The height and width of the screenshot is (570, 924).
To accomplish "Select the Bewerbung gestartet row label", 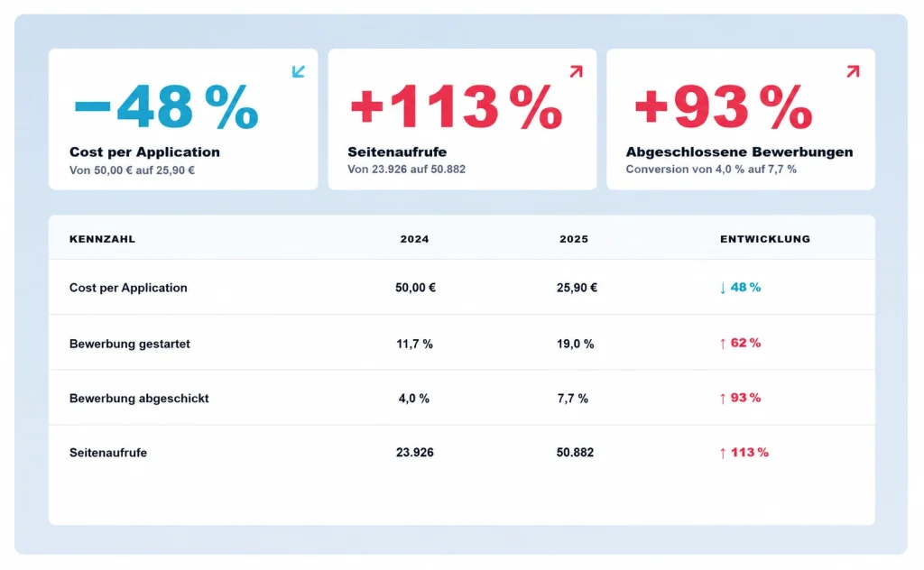I will tap(130, 344).
